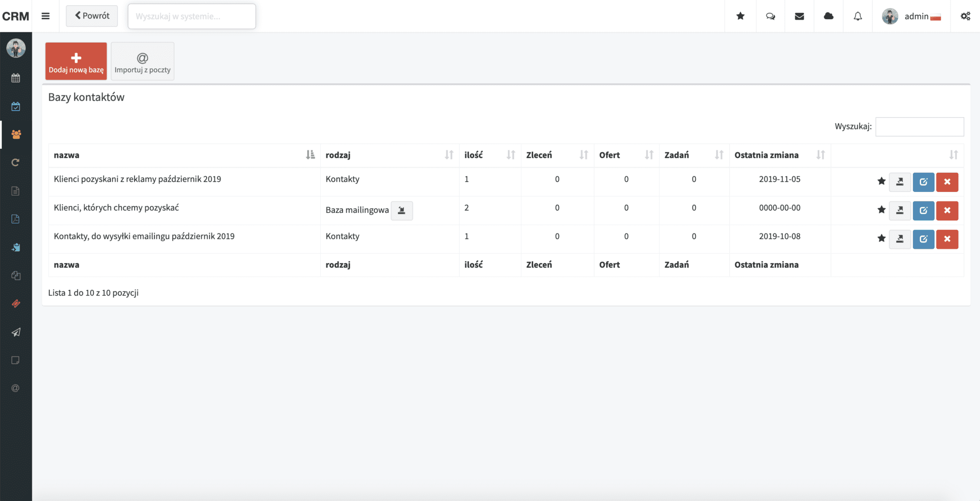Image resolution: width=980 pixels, height=501 pixels.
Task: Sort table by Zleceń column
Action: 557,155
